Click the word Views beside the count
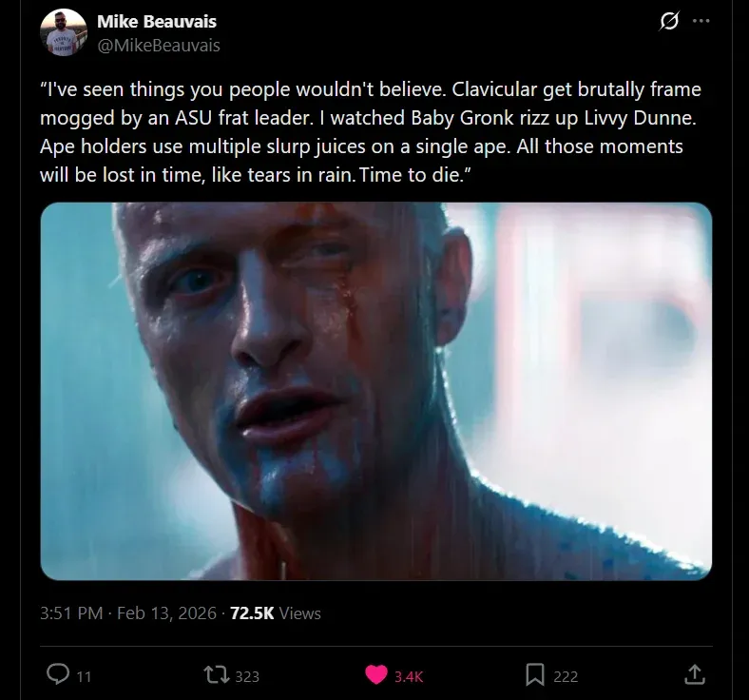This screenshot has height=700, width=749. pos(300,613)
